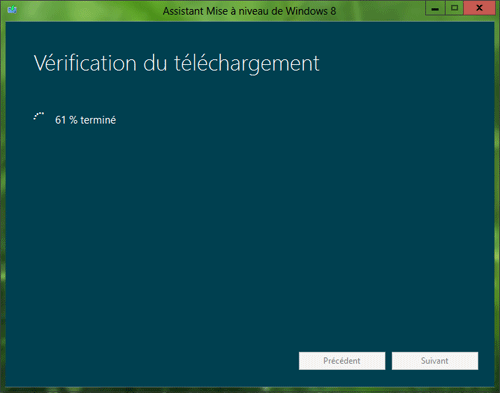Click the spinning progress indicator

[39, 117]
